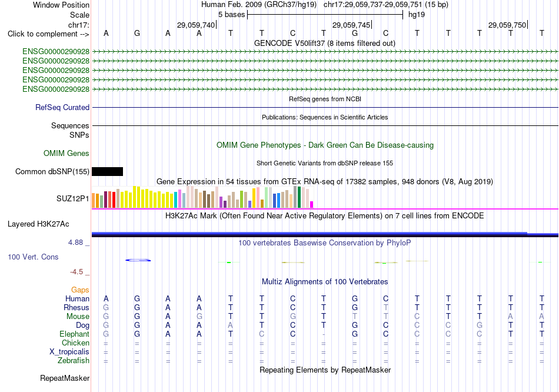The width and height of the screenshot is (559, 392).
Task: Click the Chicken species row label
Action: pos(75,343)
